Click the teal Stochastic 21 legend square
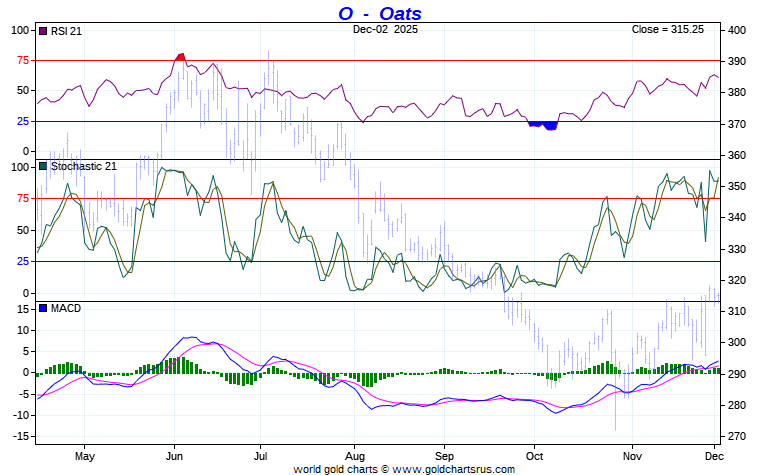 (x=42, y=166)
